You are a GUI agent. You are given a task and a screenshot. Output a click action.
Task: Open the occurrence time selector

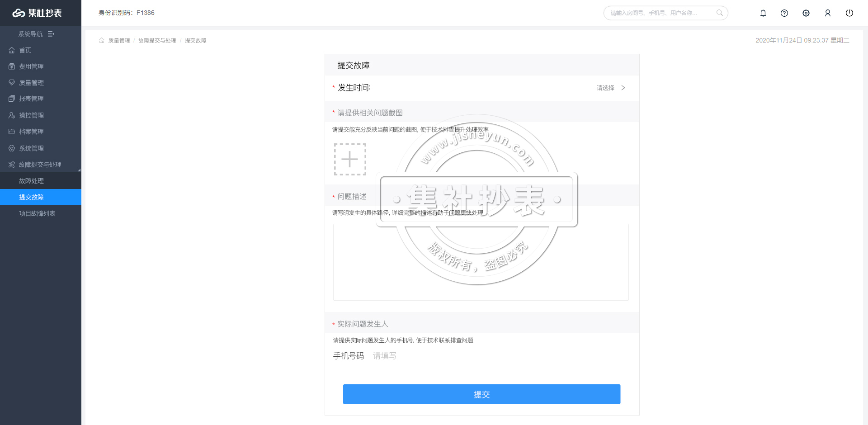click(x=610, y=88)
